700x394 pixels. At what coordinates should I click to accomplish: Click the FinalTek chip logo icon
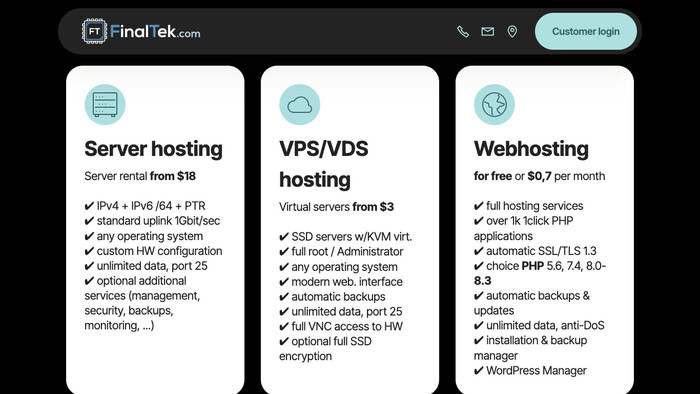click(94, 31)
